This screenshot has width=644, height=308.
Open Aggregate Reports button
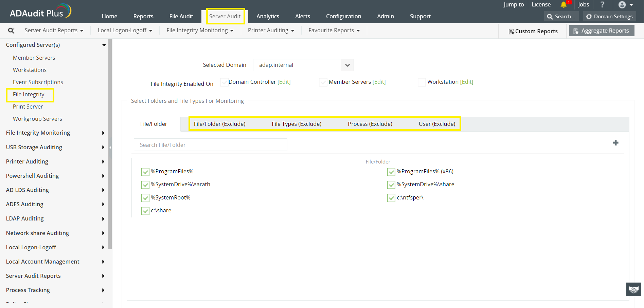pyautogui.click(x=601, y=31)
